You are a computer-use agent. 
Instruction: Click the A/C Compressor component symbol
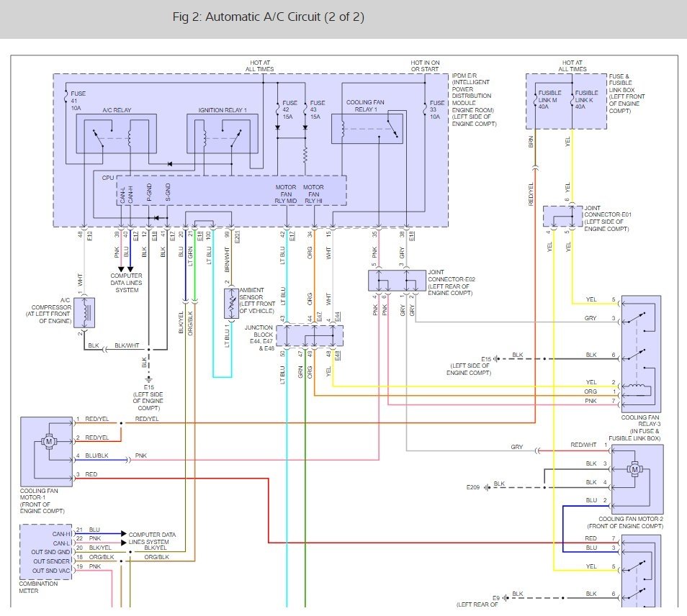86,313
